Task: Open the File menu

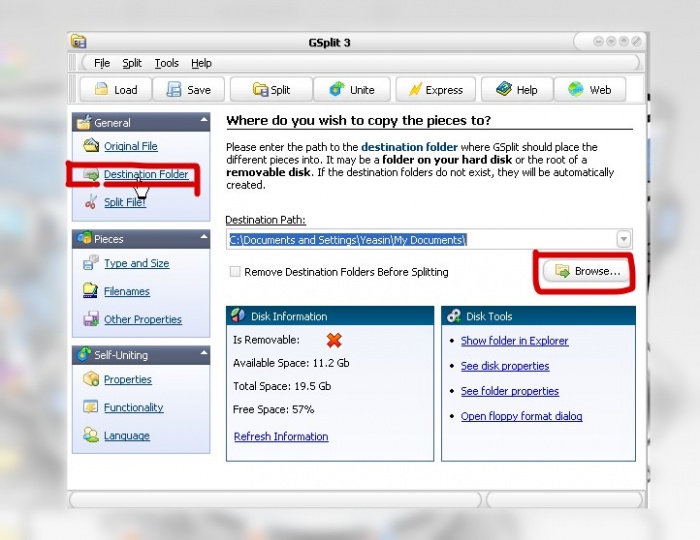Action: point(102,63)
